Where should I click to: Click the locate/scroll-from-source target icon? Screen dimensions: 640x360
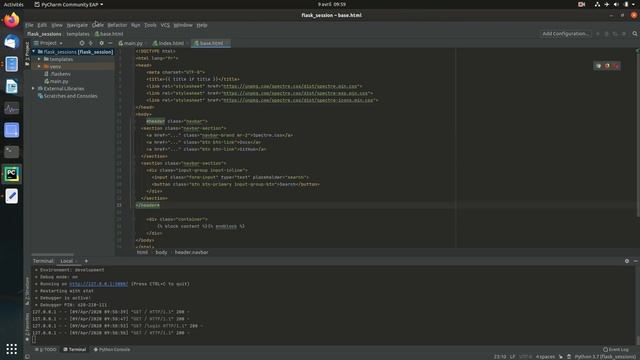[82, 43]
